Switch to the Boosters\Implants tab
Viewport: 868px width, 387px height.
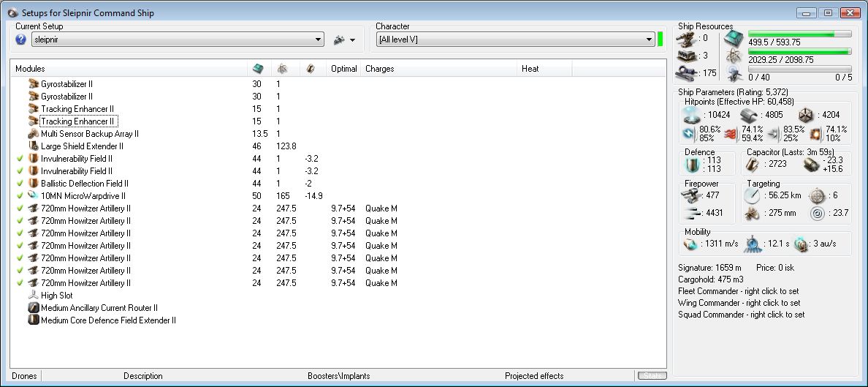339,376
